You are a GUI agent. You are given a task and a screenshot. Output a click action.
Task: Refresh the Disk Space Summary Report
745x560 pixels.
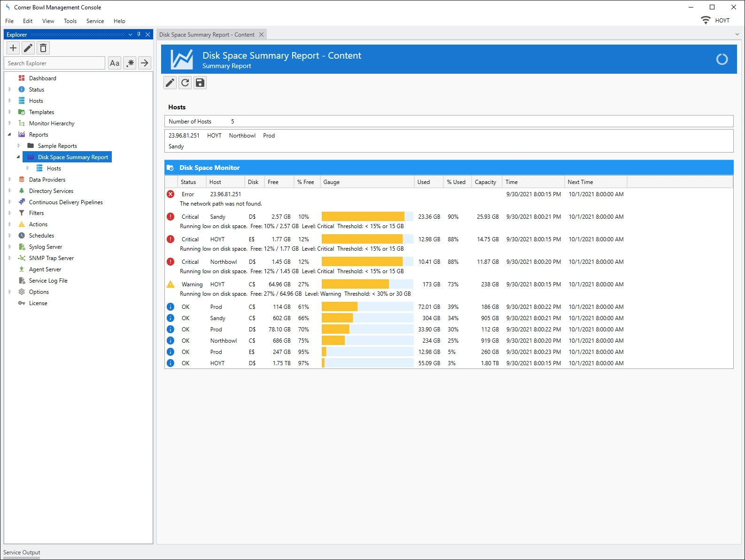point(185,83)
